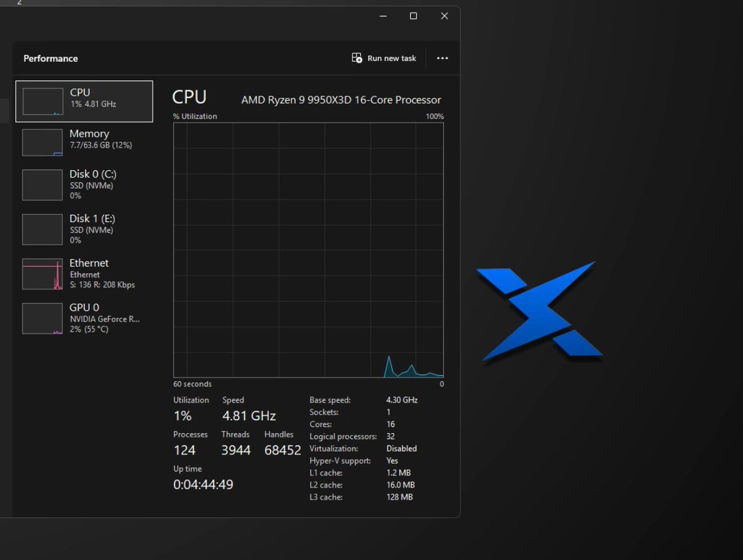
Task: Click the 60 seconds axis label
Action: point(193,384)
